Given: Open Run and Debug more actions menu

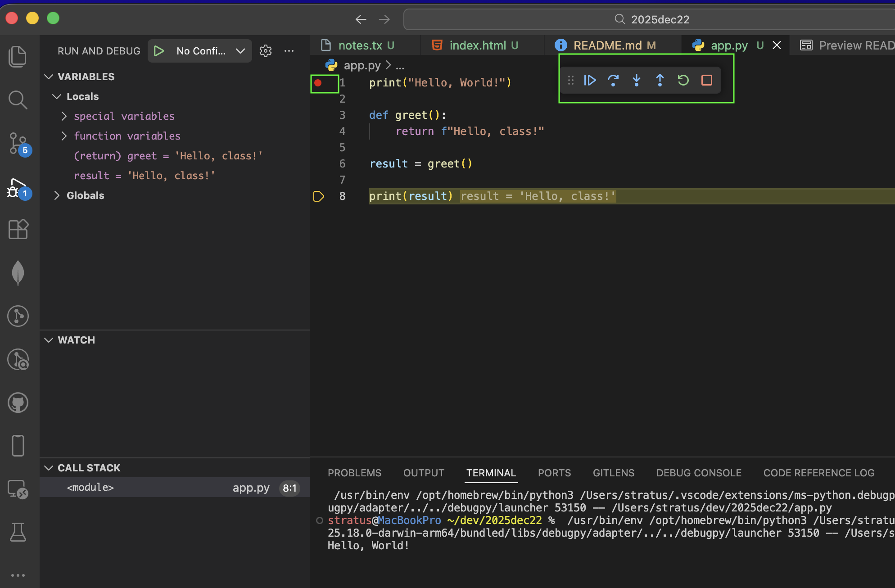Looking at the screenshot, I should coord(289,51).
